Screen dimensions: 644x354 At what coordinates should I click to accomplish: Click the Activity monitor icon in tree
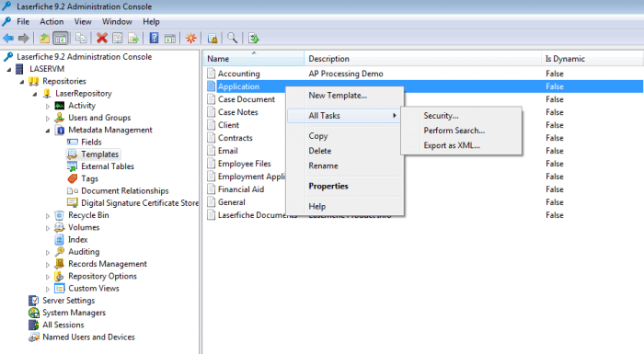(60, 106)
